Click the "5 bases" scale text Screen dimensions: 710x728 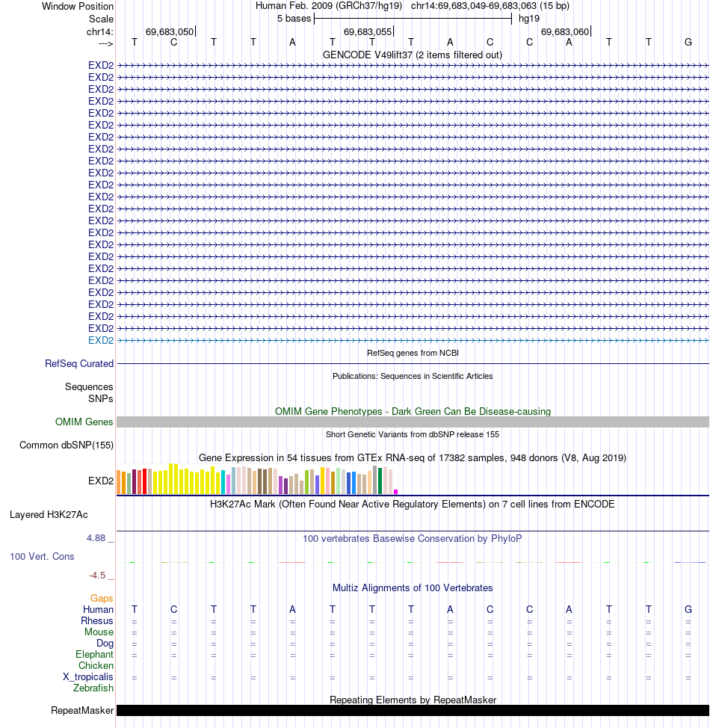[x=294, y=19]
